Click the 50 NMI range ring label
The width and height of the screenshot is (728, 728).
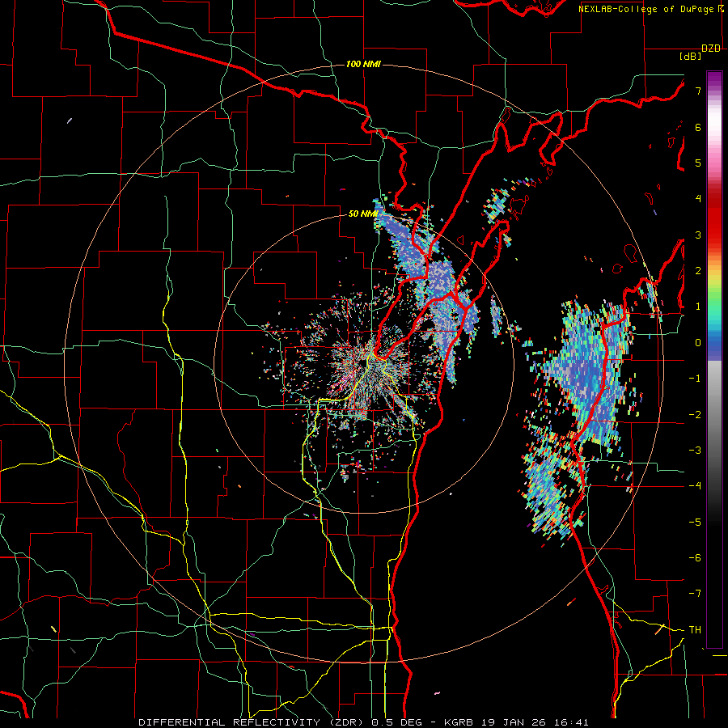click(363, 214)
